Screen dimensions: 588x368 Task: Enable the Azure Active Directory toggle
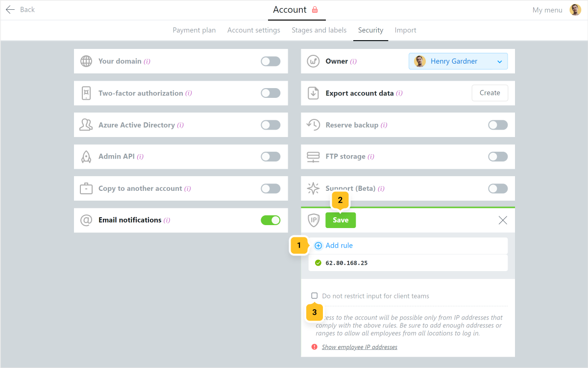pos(270,125)
